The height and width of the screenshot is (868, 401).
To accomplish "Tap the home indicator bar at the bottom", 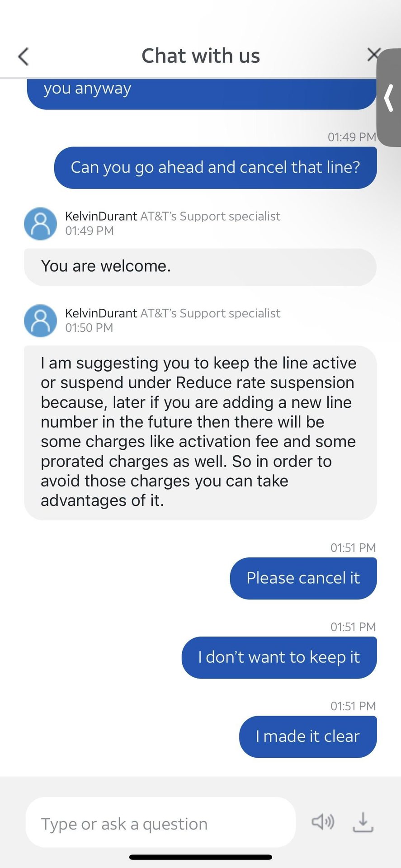I will (201, 857).
